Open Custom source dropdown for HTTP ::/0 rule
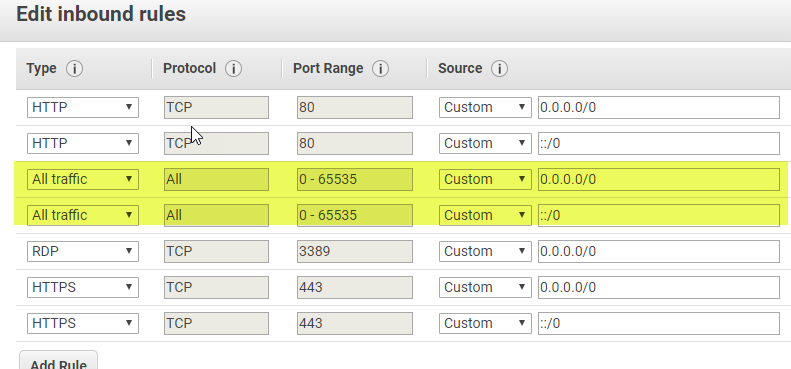The width and height of the screenshot is (791, 369). tap(485, 143)
